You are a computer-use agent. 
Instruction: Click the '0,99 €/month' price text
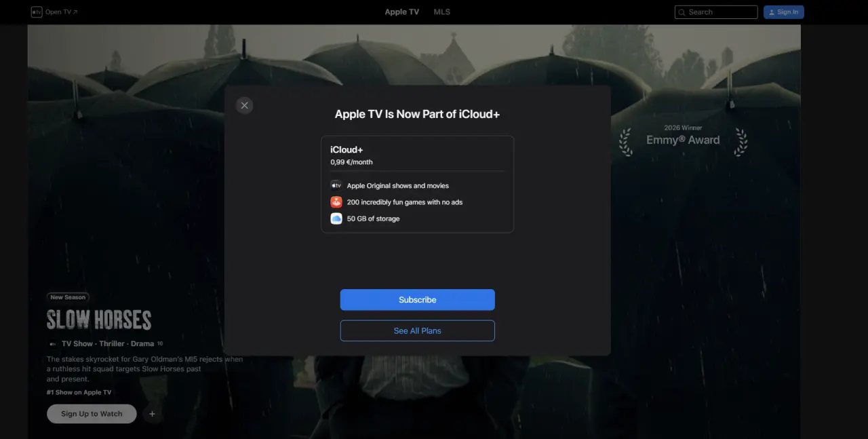(x=351, y=162)
